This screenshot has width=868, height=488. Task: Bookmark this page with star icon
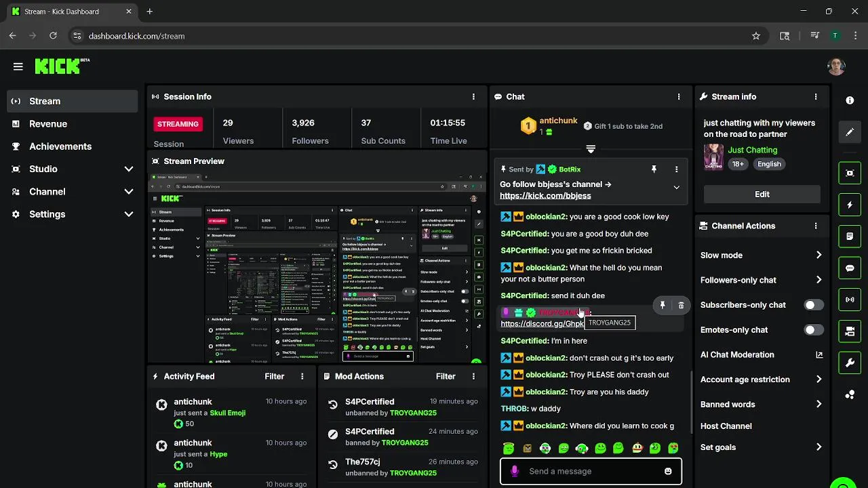[x=756, y=36]
